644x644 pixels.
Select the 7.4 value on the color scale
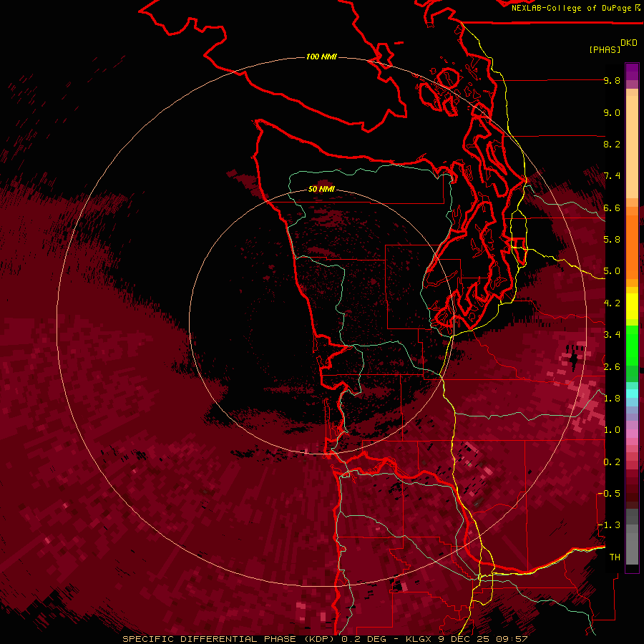[x=612, y=176]
